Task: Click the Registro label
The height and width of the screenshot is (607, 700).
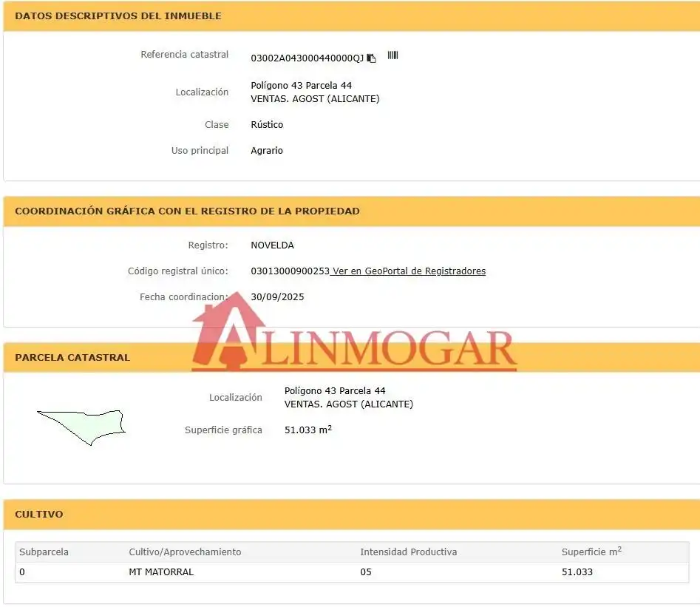Action: (208, 245)
